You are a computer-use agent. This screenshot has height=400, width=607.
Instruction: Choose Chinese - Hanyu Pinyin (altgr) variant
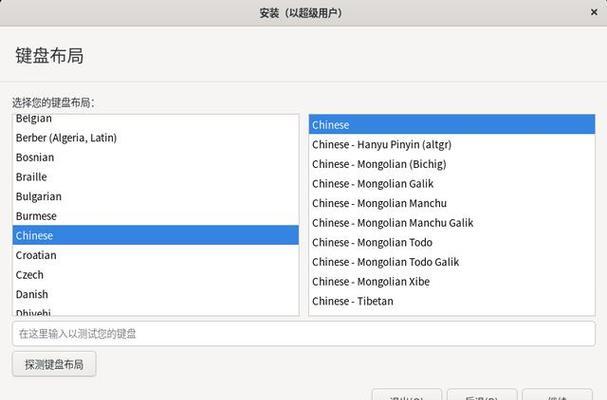point(452,144)
